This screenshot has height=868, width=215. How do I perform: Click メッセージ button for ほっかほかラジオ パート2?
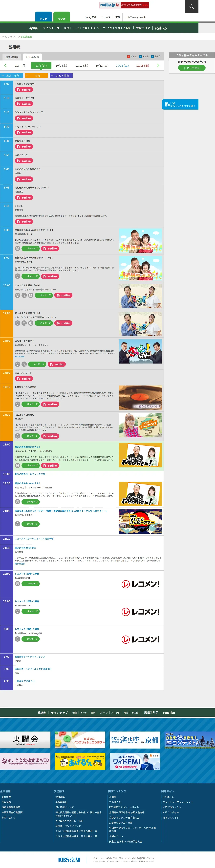[x=31, y=276]
